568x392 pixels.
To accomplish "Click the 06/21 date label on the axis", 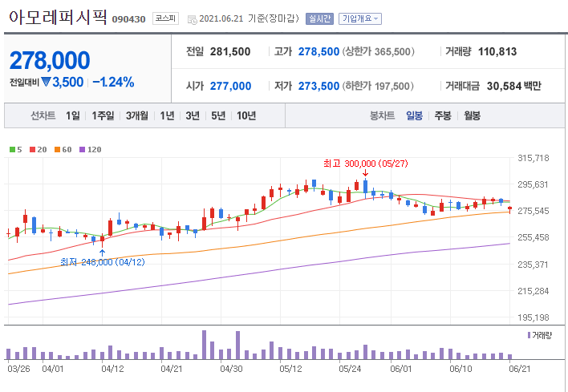I will click(519, 370).
